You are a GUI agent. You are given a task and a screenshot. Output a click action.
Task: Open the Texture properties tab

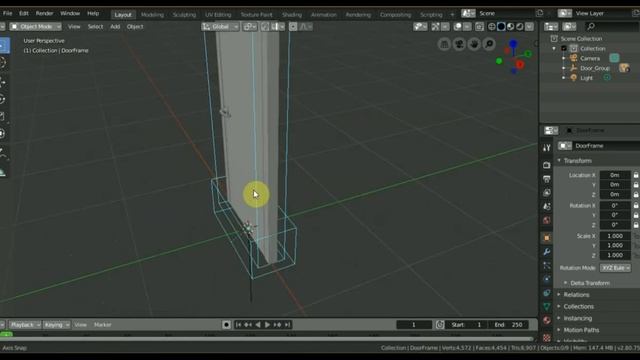(x=547, y=338)
